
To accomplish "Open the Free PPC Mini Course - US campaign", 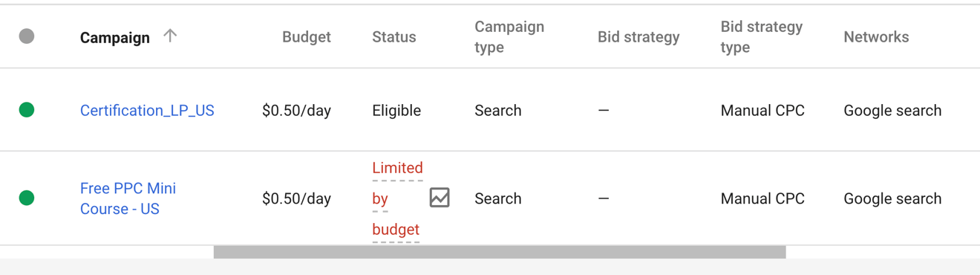I will pyautogui.click(x=128, y=198).
